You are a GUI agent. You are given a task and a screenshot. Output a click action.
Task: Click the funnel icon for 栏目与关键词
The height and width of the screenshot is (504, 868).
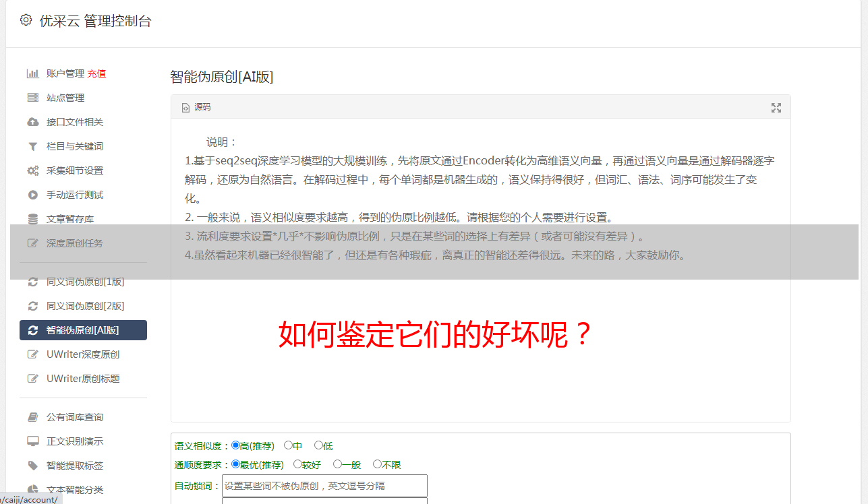32,146
